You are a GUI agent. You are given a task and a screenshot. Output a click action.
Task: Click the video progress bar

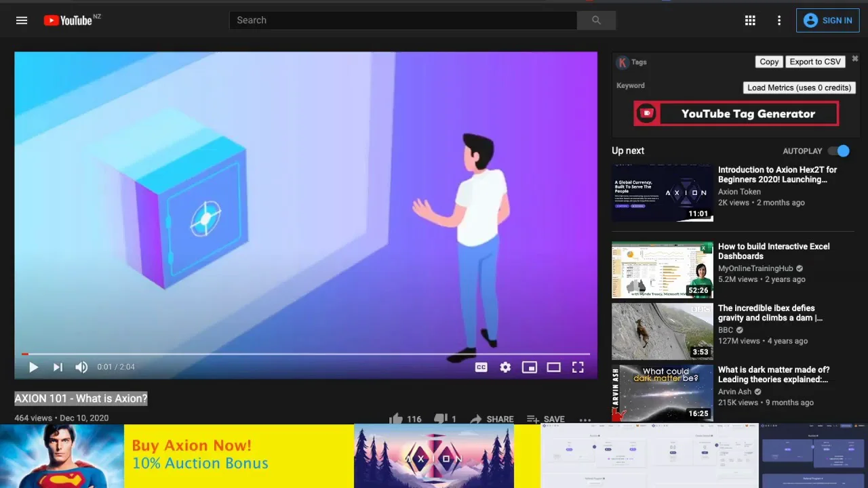coord(305,354)
